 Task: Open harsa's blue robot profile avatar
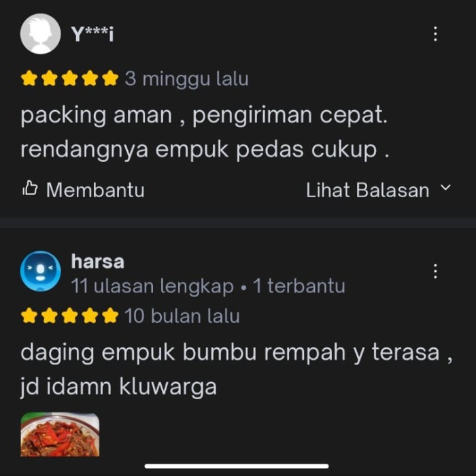coord(40,271)
